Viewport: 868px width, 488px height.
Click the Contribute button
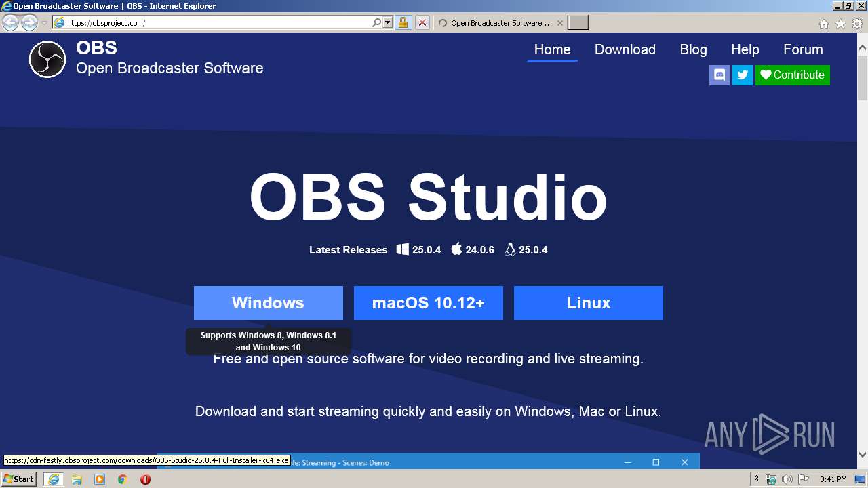click(x=793, y=75)
